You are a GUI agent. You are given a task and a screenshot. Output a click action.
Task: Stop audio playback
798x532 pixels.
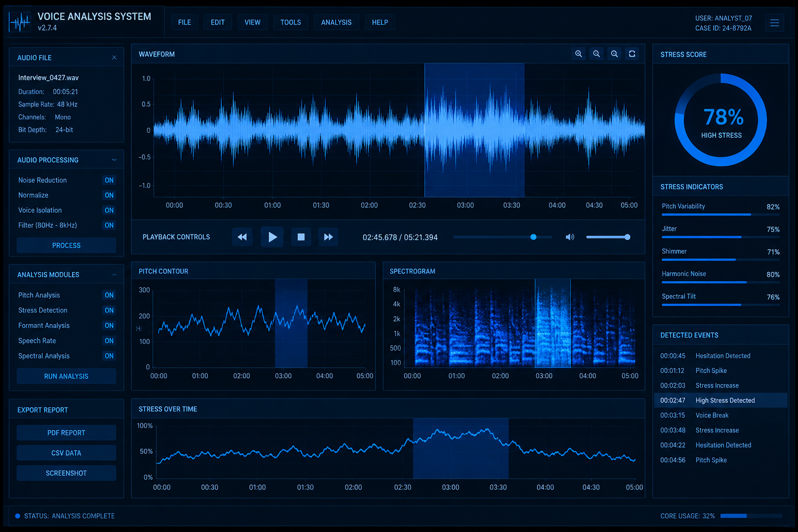[x=301, y=237]
